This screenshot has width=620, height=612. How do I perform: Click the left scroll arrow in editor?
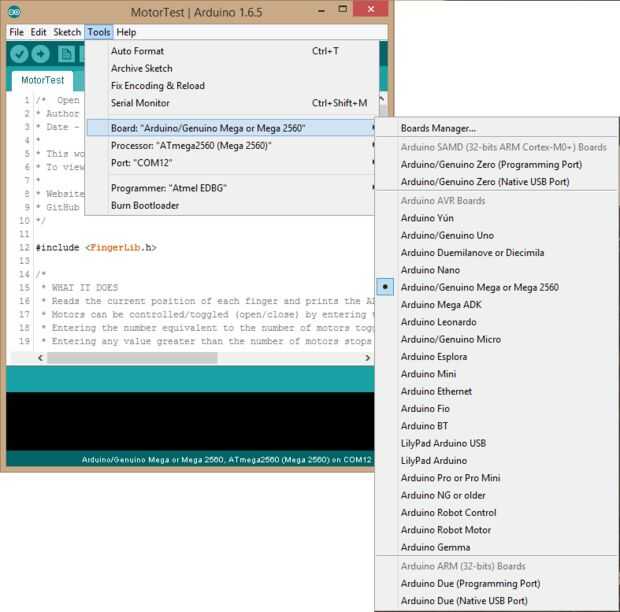click(40, 358)
